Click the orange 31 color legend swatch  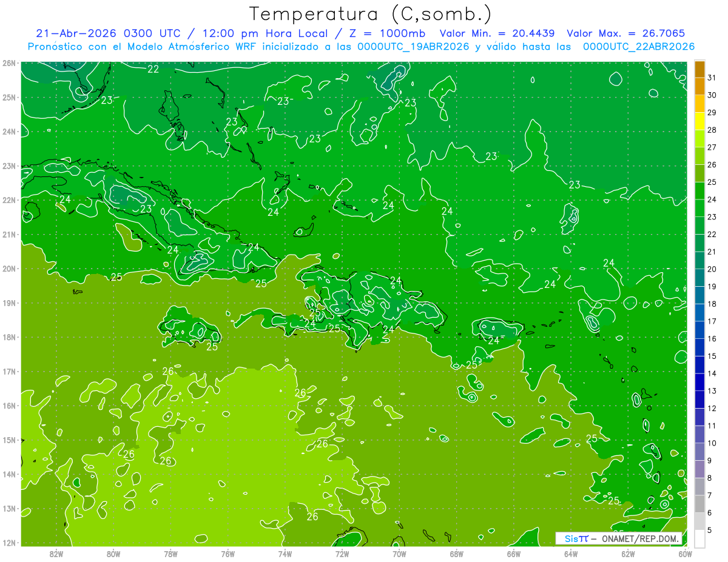pyautogui.click(x=699, y=70)
